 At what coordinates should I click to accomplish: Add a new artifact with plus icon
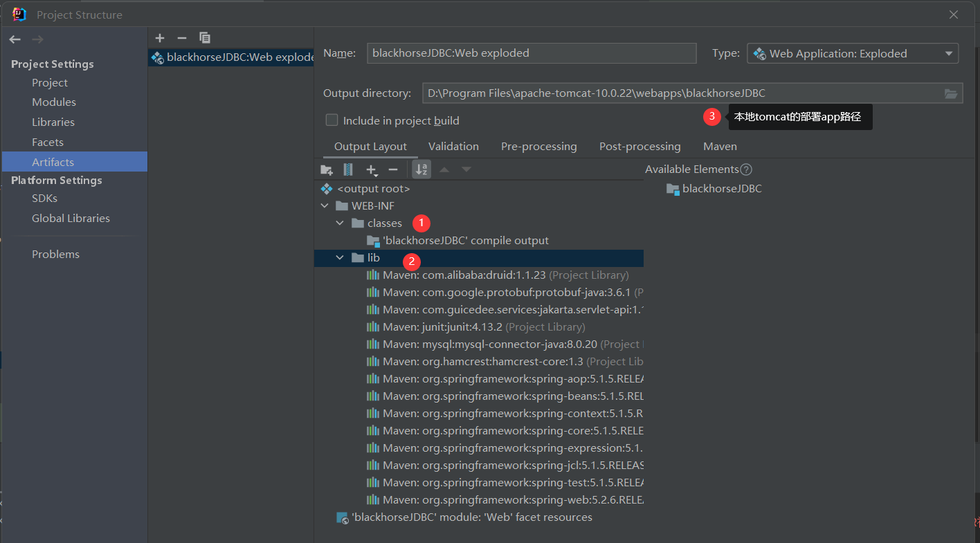pyautogui.click(x=160, y=38)
